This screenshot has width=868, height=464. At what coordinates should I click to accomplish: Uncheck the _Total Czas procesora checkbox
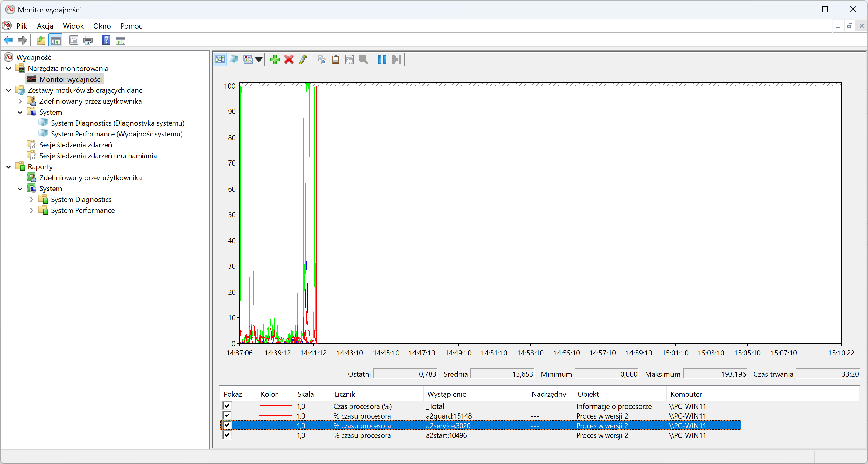[227, 406]
